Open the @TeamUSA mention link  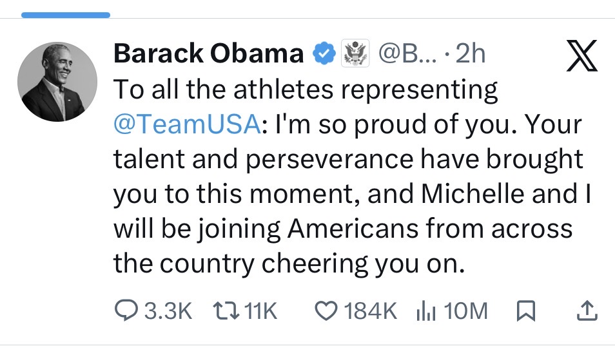tap(188, 125)
